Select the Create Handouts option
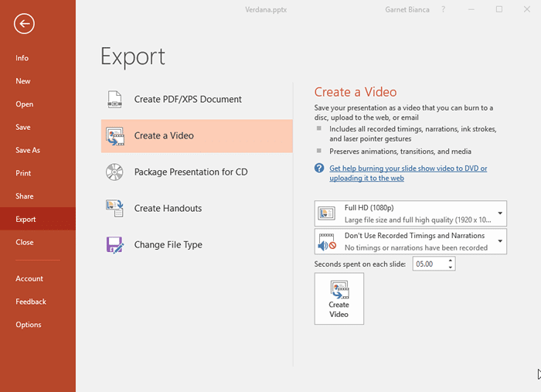Screen dimensions: 541x392 196,209
